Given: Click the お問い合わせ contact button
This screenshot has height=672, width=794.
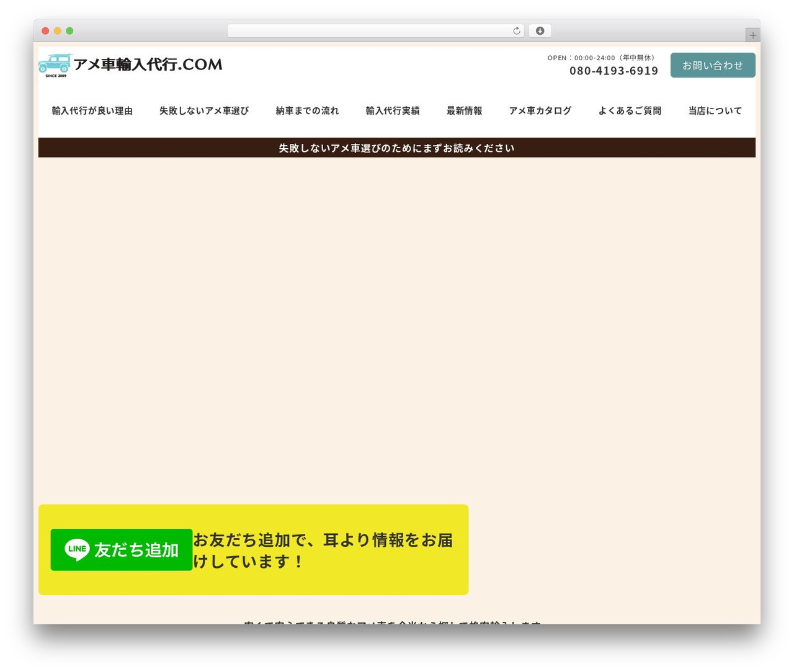Looking at the screenshot, I should pyautogui.click(x=713, y=65).
